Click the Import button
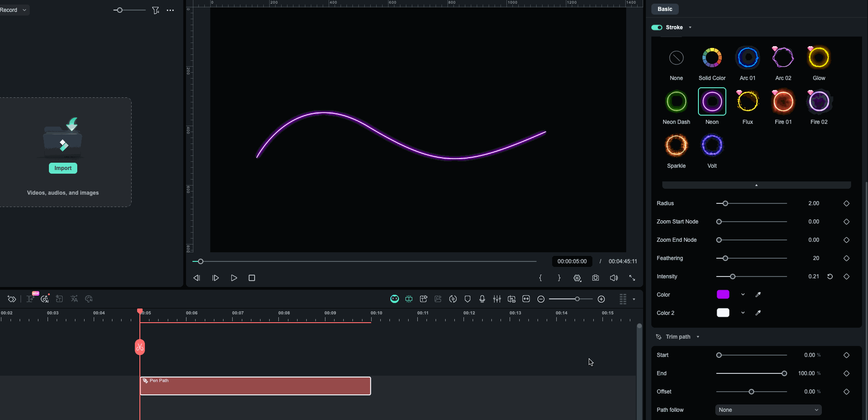Viewport: 868px width, 420px height. [x=63, y=168]
